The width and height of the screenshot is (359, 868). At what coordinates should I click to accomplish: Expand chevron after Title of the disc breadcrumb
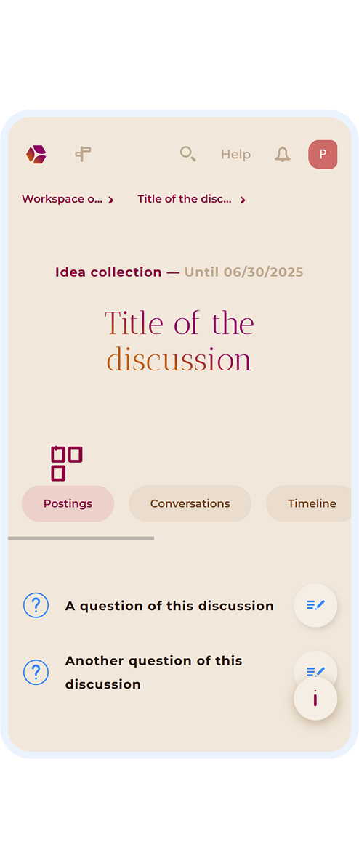(x=243, y=200)
